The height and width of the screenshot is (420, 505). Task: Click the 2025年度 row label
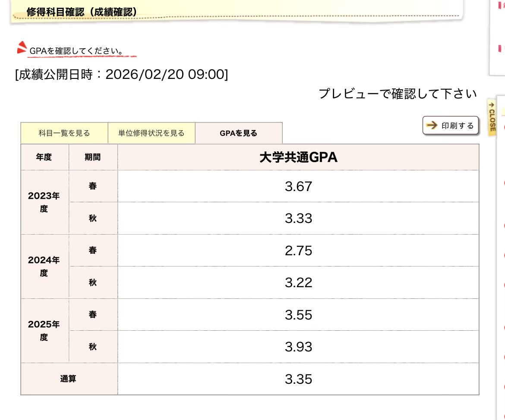(x=44, y=331)
